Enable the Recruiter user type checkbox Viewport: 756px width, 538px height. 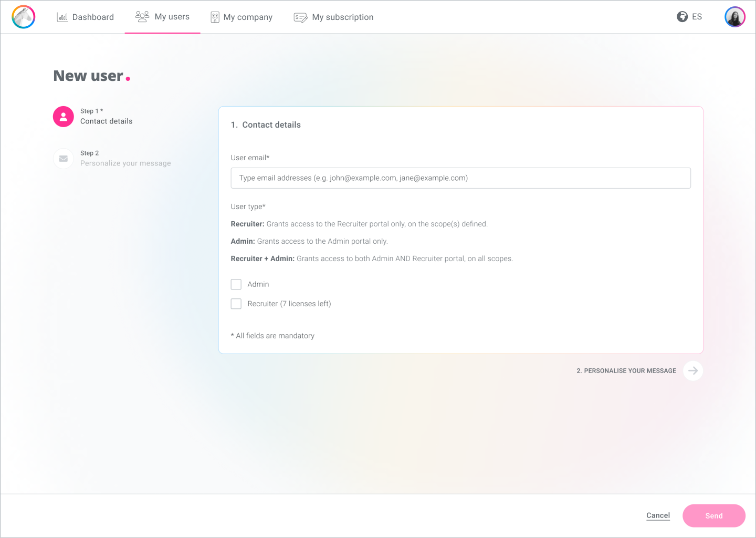click(236, 304)
